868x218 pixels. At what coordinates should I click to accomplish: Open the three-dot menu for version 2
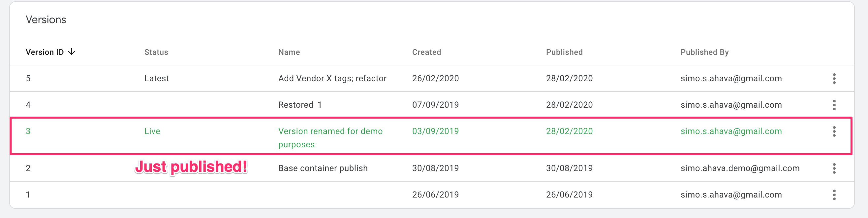(x=834, y=168)
